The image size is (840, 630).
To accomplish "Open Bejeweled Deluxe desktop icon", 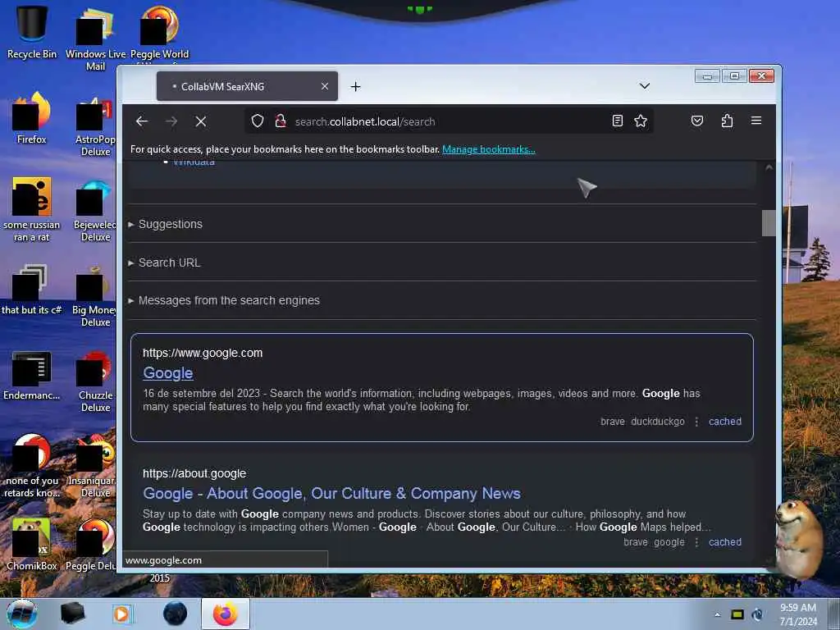I will pyautogui.click(x=95, y=209).
